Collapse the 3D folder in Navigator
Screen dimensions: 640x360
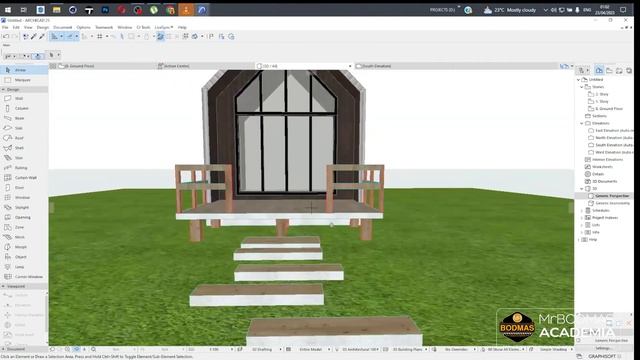pos(582,189)
